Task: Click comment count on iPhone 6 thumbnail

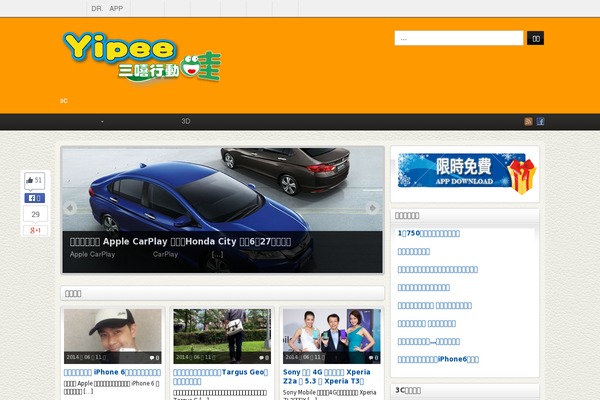Action: point(155,358)
